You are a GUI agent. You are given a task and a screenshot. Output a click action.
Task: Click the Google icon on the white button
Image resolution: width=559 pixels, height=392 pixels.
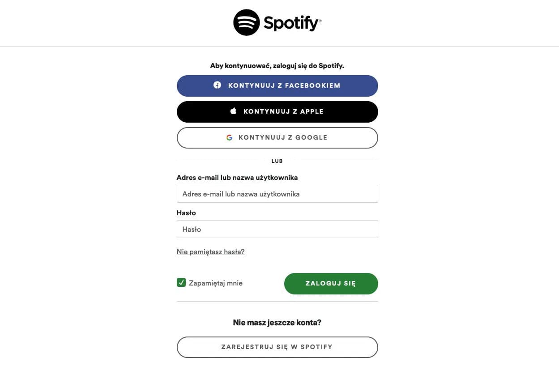(230, 137)
